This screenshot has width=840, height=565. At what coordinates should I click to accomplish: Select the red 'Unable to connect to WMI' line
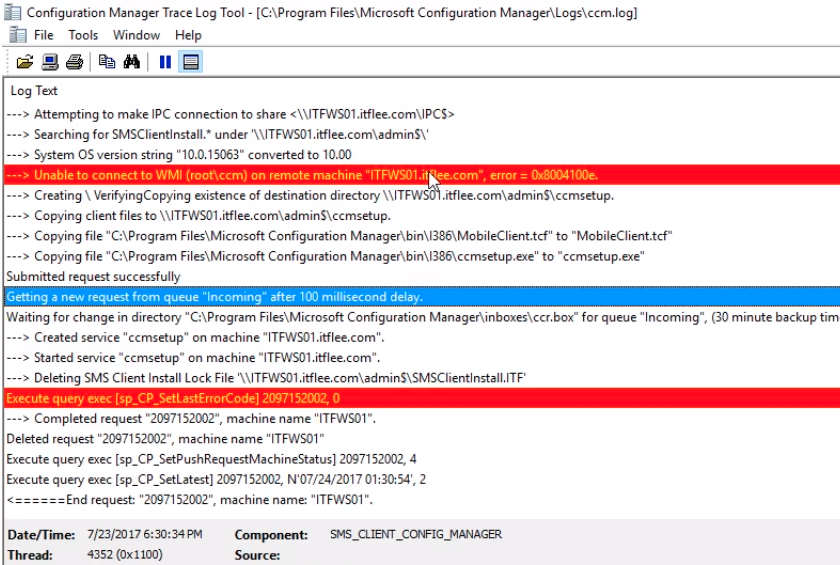tap(302, 175)
